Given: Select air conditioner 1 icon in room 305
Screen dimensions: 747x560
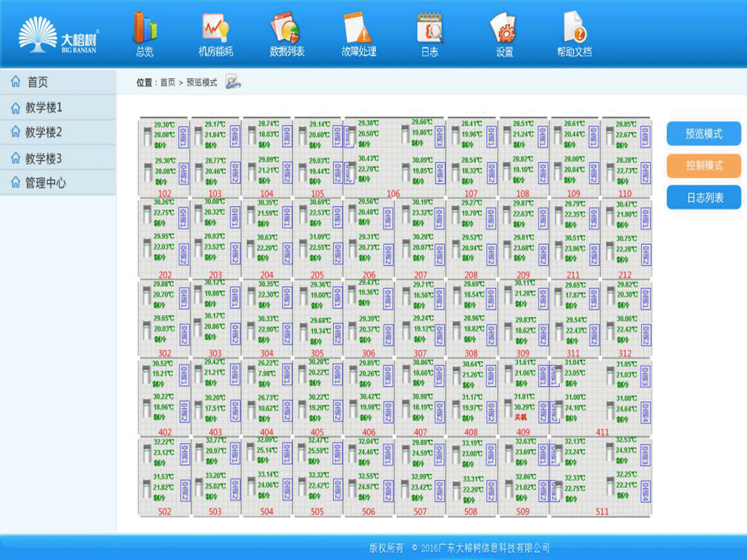Looking at the screenshot, I should (x=303, y=296).
